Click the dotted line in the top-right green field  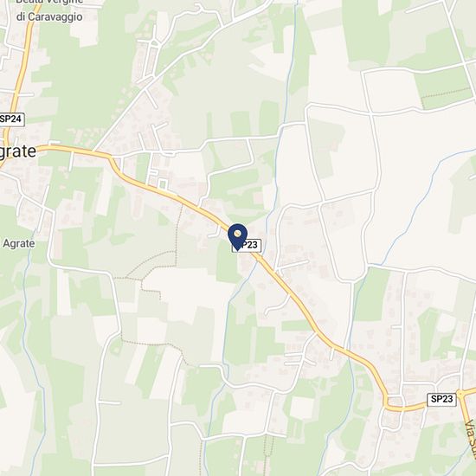tap(446, 93)
